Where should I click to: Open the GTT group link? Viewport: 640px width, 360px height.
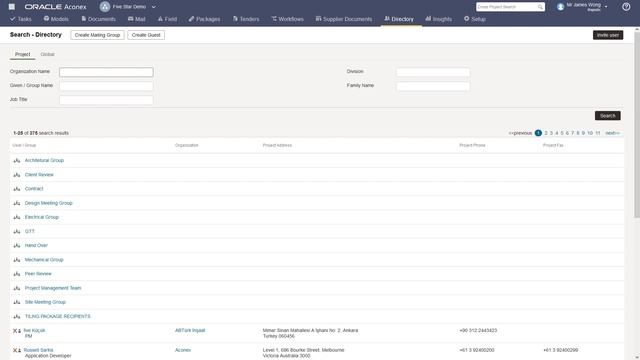(x=30, y=231)
